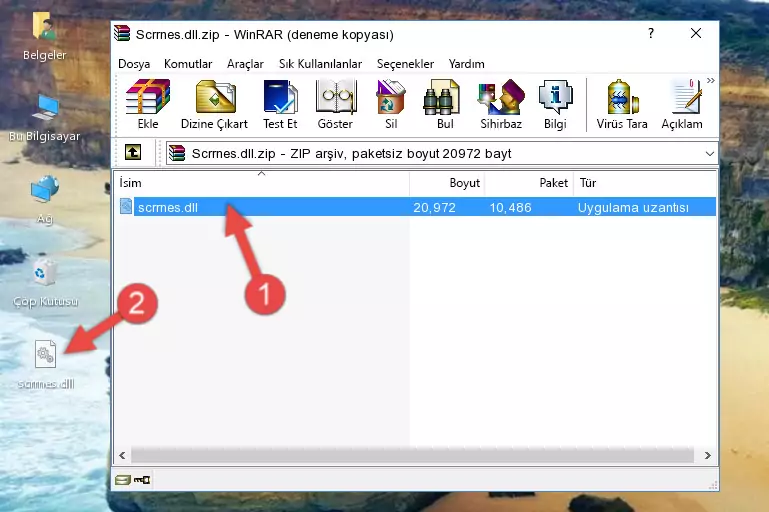Click the WinRAR title bar app icon
This screenshot has height=512, width=769.
tap(122, 34)
